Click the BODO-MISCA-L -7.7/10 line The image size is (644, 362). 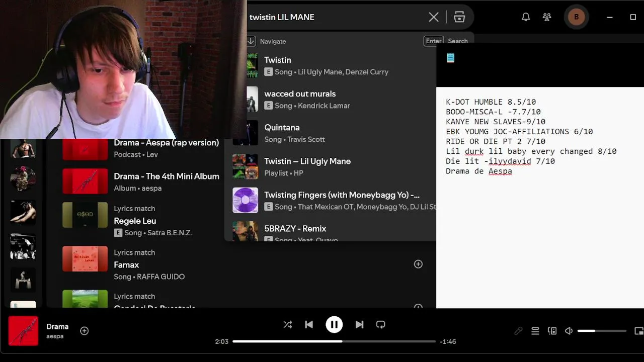coord(493,112)
